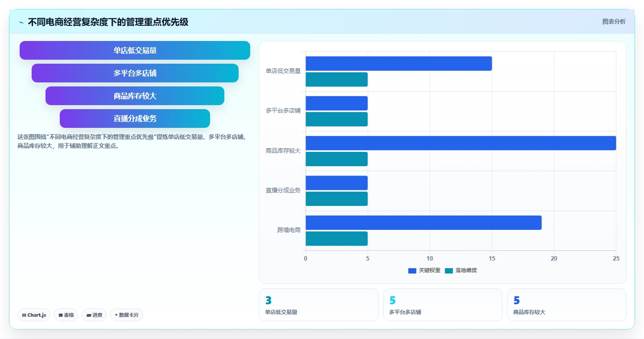Click the blue 关键权重 legend color box
Screen dimensions: 644x339
pos(412,270)
